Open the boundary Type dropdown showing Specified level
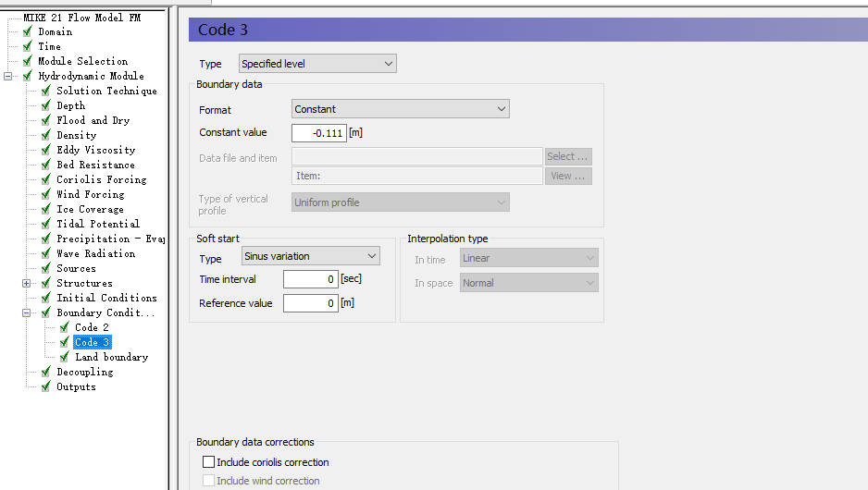The image size is (868, 490). pos(316,64)
